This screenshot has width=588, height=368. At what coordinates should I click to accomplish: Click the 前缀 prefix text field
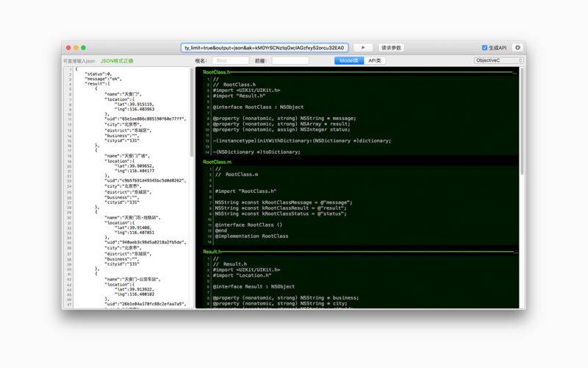[290, 60]
